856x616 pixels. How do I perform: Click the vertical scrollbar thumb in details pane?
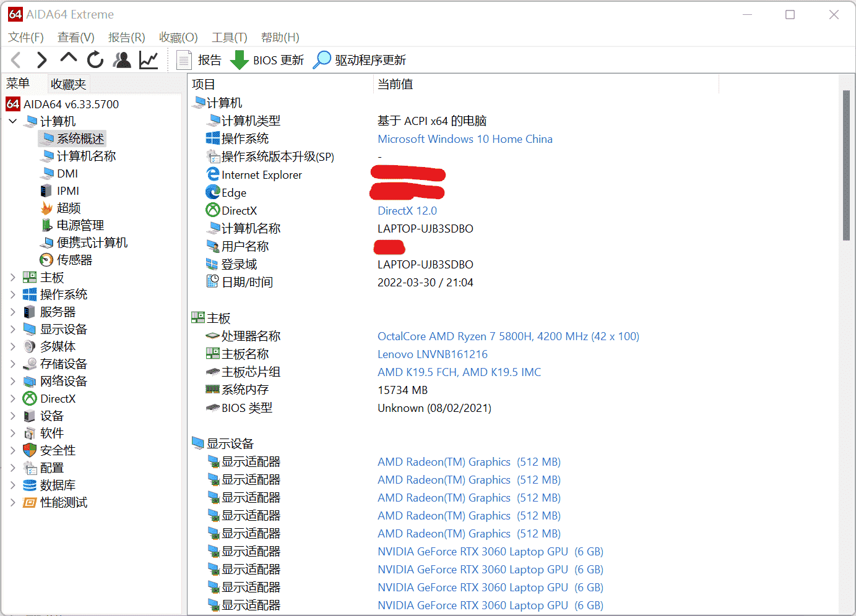846,165
